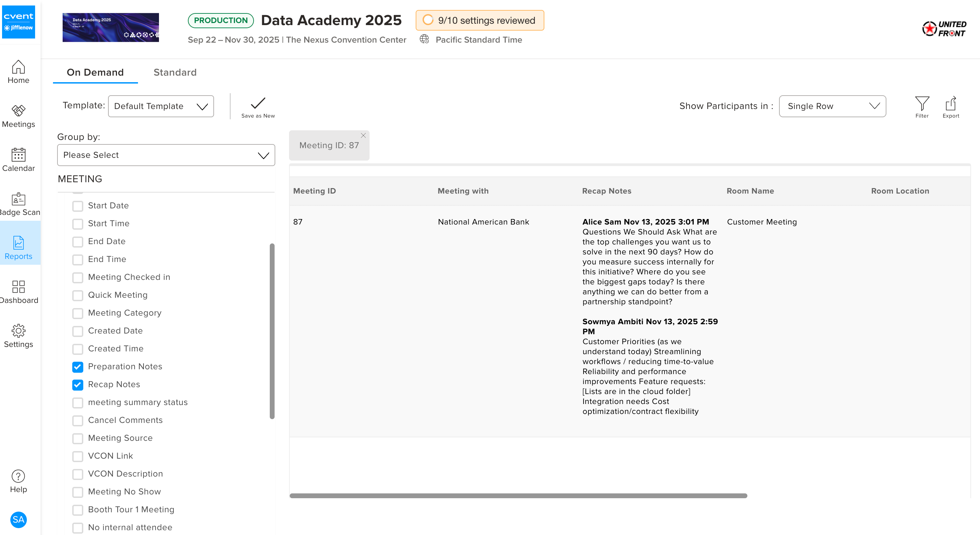
Task: Click Save as New button
Action: (257, 107)
